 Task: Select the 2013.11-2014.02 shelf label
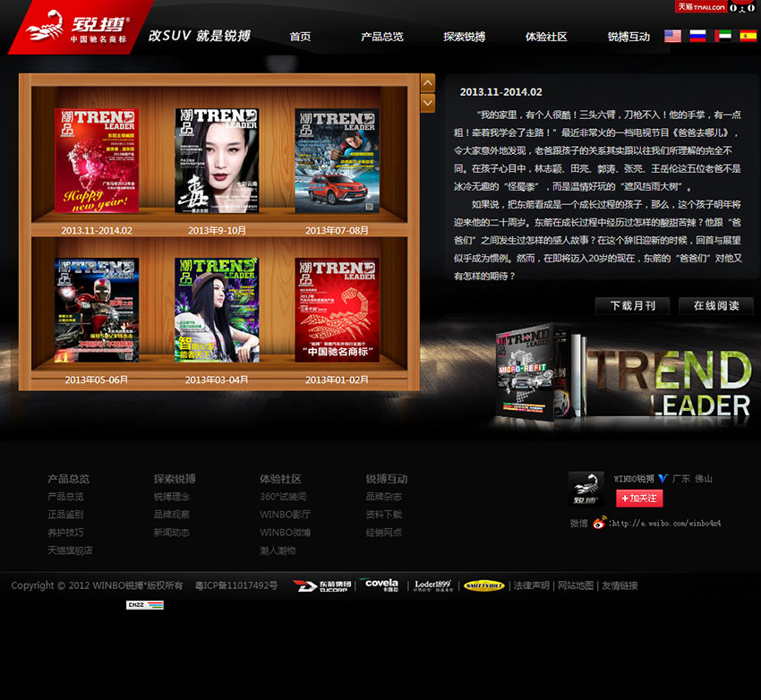[97, 230]
